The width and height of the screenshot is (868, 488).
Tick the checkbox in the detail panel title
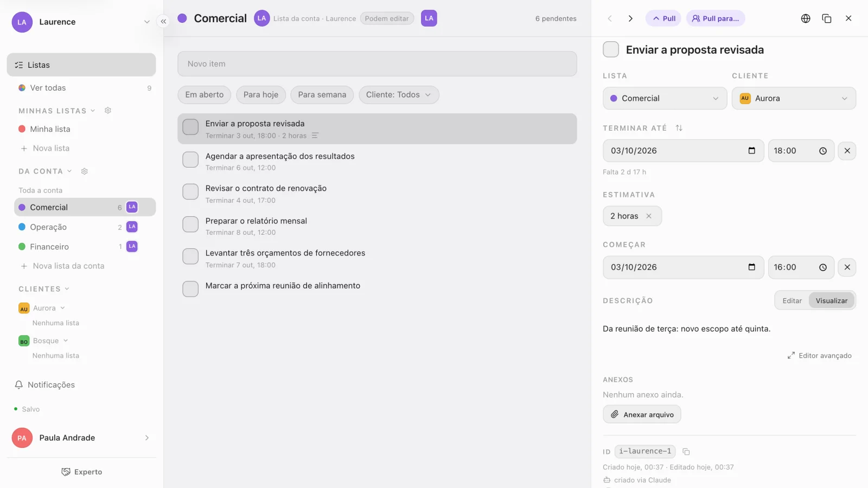pyautogui.click(x=611, y=49)
